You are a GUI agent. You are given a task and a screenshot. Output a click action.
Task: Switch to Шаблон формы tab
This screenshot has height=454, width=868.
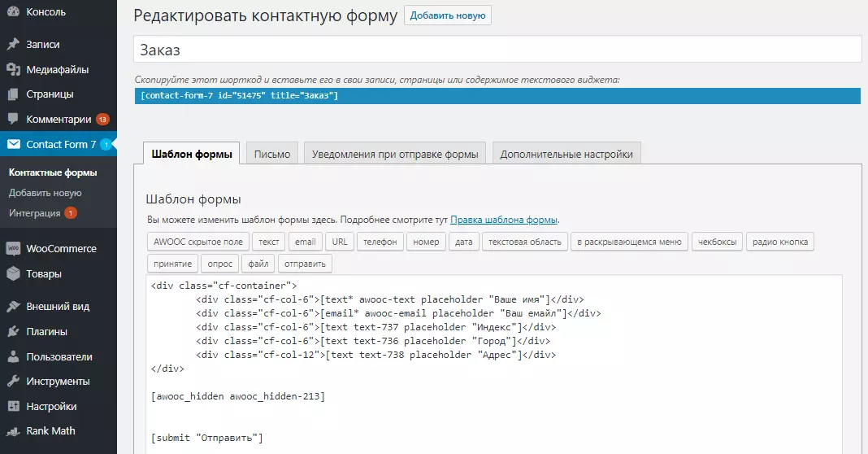click(x=192, y=154)
